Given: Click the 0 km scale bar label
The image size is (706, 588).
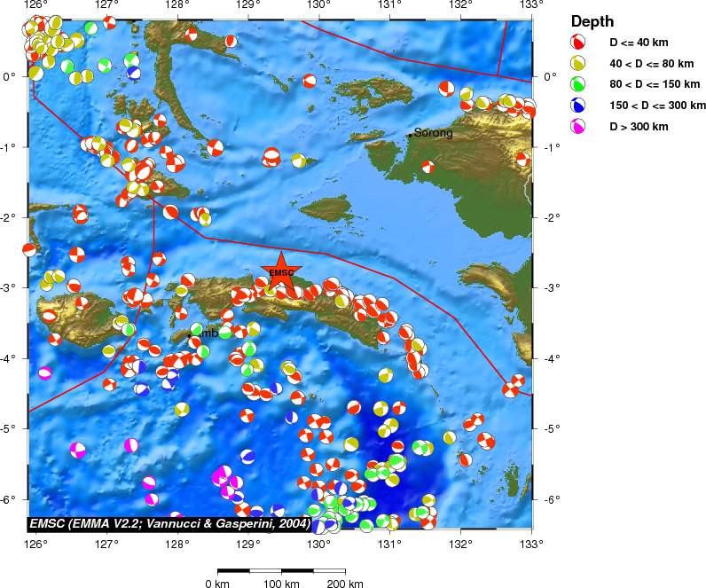Looking at the screenshot, I should (x=217, y=584).
